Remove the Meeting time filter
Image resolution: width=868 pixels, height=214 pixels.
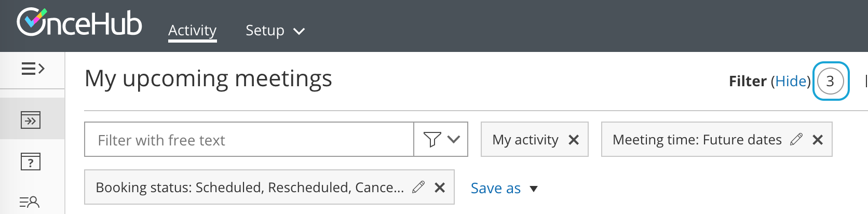click(818, 140)
